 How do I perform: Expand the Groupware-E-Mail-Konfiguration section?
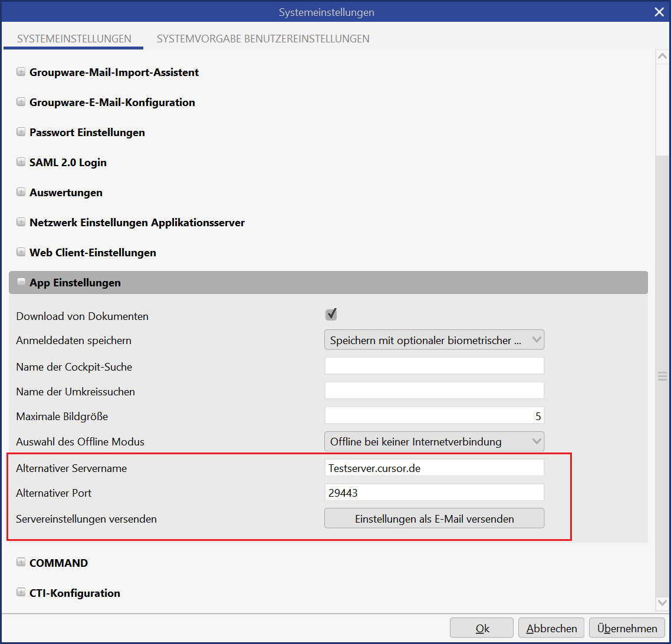(x=21, y=103)
